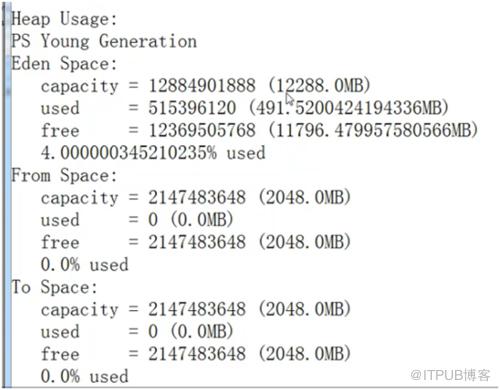Click the 0.0% used line under From Space
The image size is (500, 390).
[x=85, y=265]
